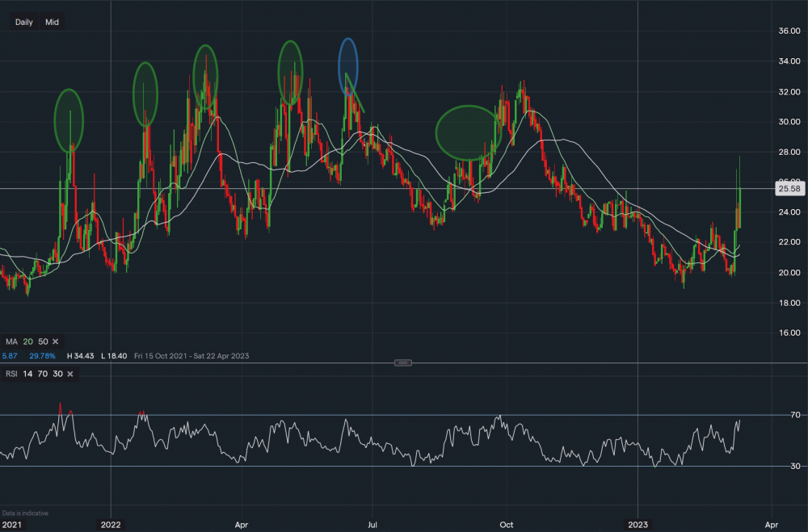This screenshot has height=532, width=808.
Task: Click the current price tag 25.58
Action: point(787,188)
